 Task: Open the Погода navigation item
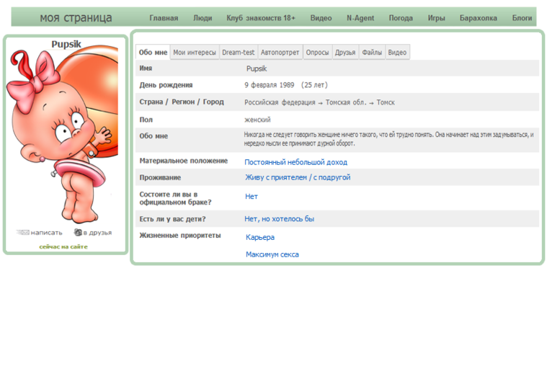[x=401, y=18]
